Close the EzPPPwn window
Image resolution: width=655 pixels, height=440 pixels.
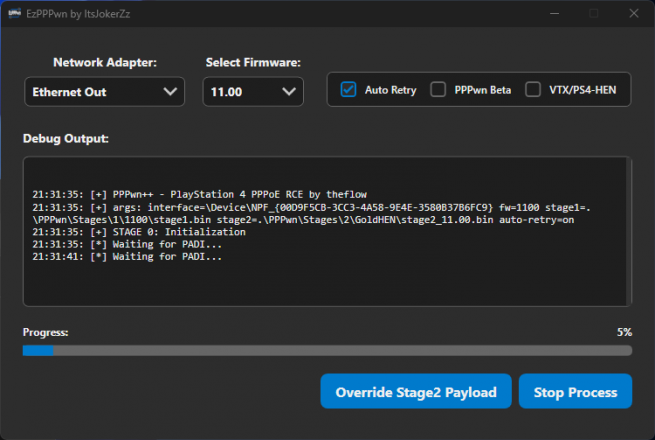(632, 13)
